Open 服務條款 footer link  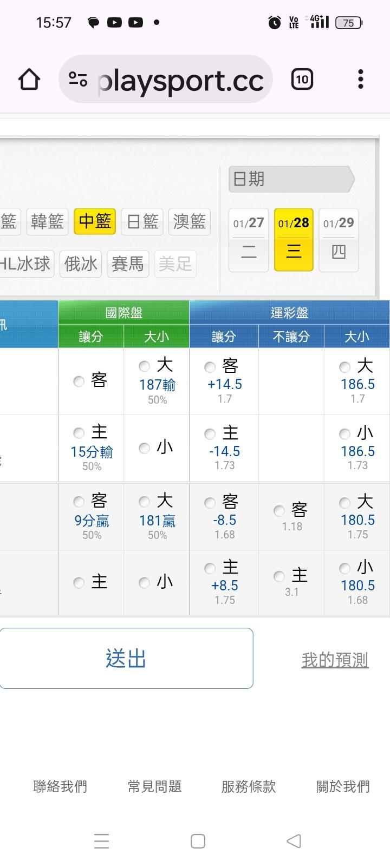coord(249,787)
